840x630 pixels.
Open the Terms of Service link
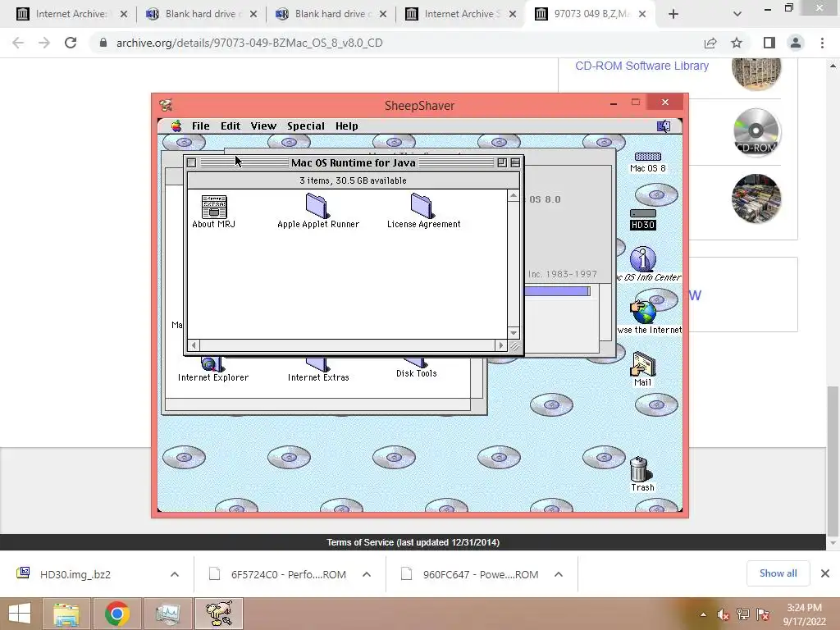[413, 542]
